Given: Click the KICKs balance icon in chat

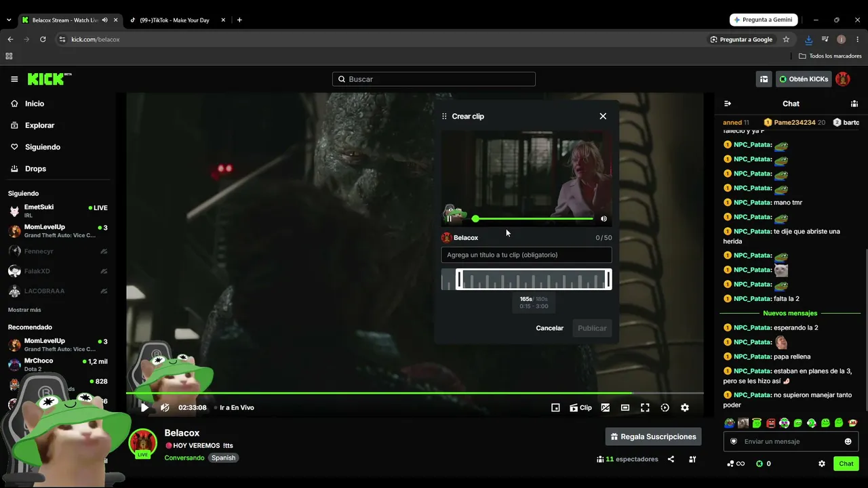Looking at the screenshot, I should [759, 464].
